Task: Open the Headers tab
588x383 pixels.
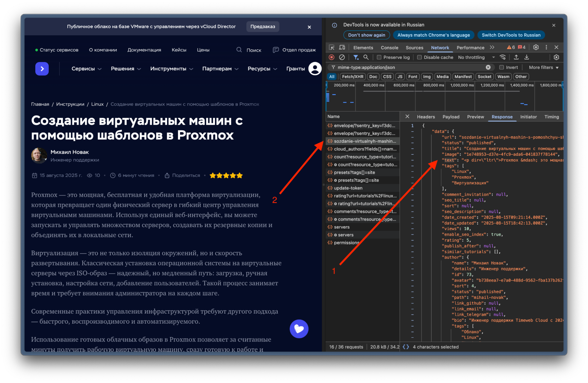Action: pyautogui.click(x=426, y=117)
